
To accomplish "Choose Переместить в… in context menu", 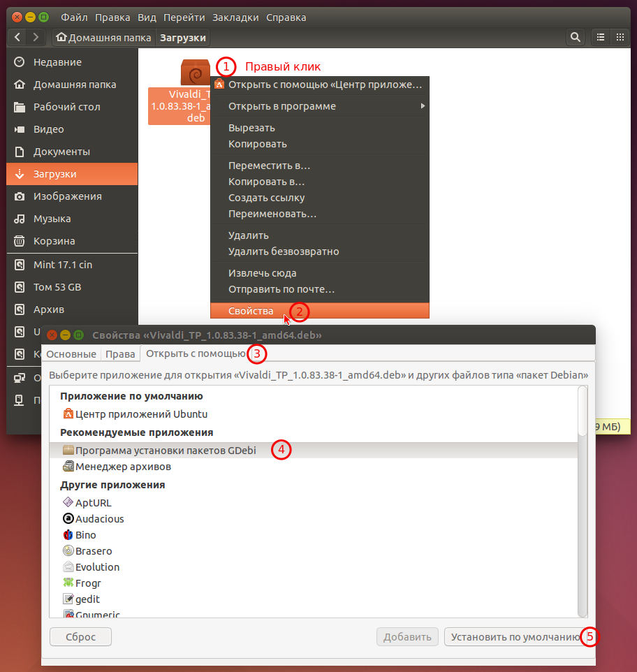I will pyautogui.click(x=320, y=166).
